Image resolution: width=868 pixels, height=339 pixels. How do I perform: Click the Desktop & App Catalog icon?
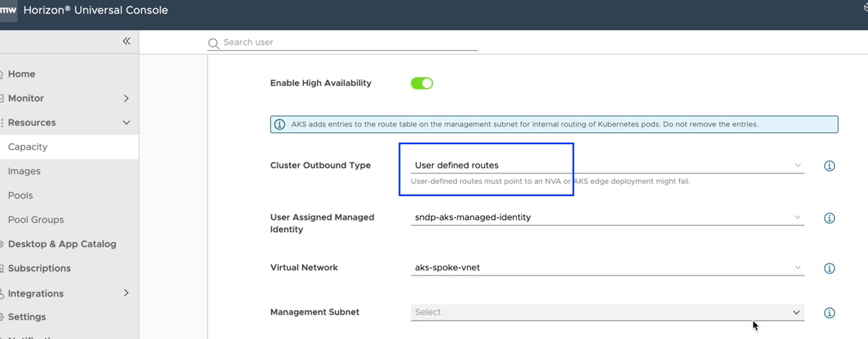click(x=2, y=244)
